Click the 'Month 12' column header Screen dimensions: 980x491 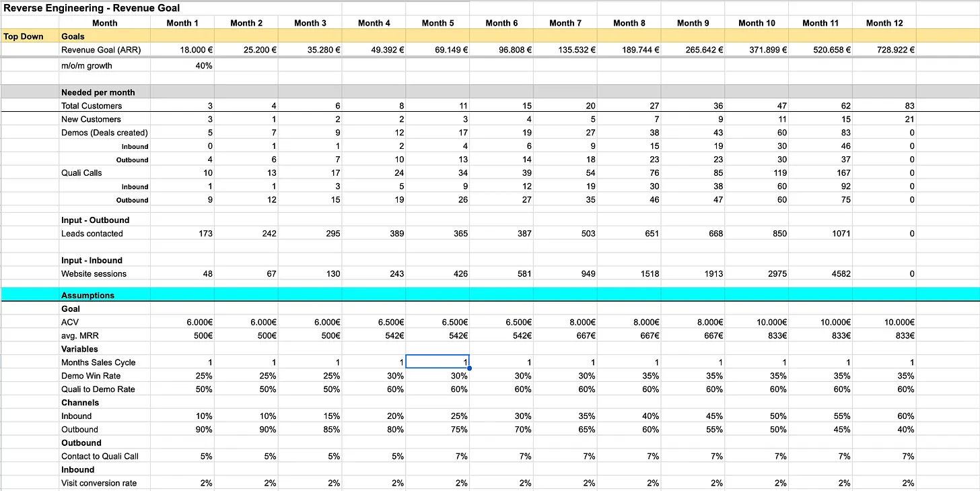884,23
